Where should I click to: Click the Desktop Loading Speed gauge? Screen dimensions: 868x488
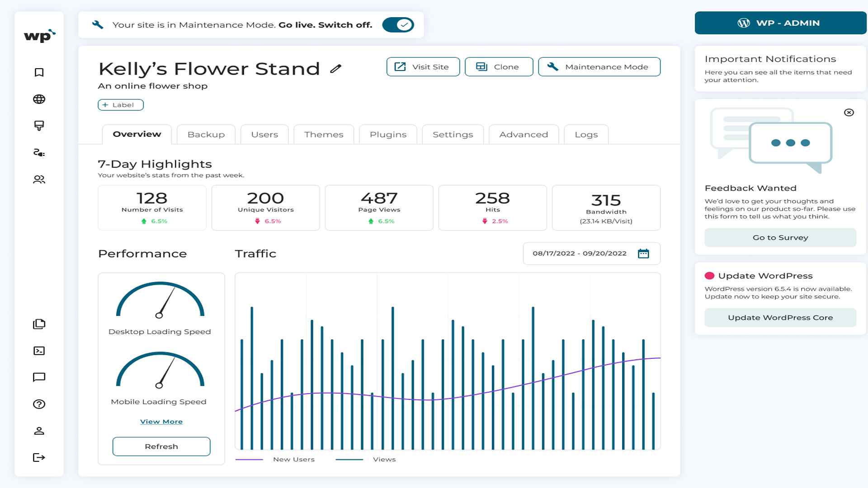coord(160,301)
